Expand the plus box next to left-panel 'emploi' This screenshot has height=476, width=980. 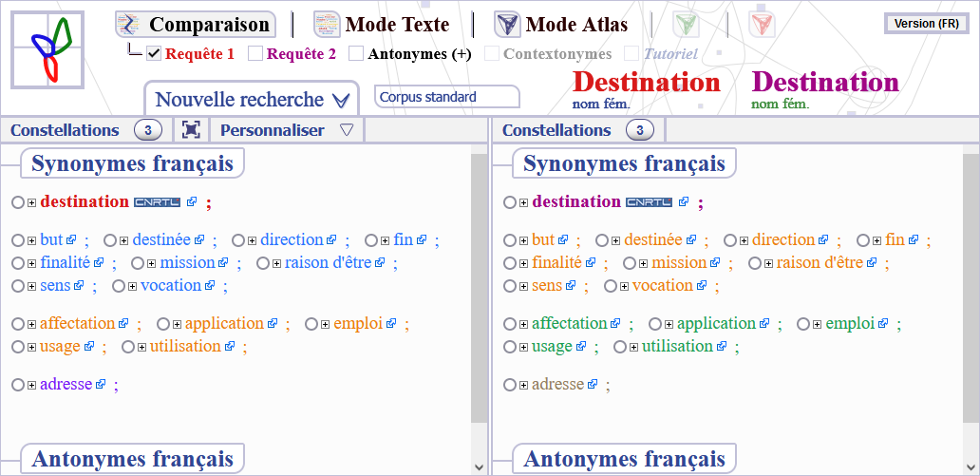(x=325, y=324)
